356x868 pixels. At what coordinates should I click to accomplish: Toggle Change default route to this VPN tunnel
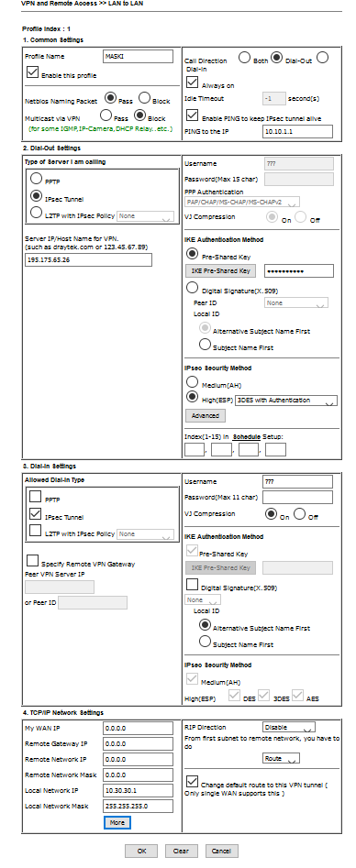point(193,781)
